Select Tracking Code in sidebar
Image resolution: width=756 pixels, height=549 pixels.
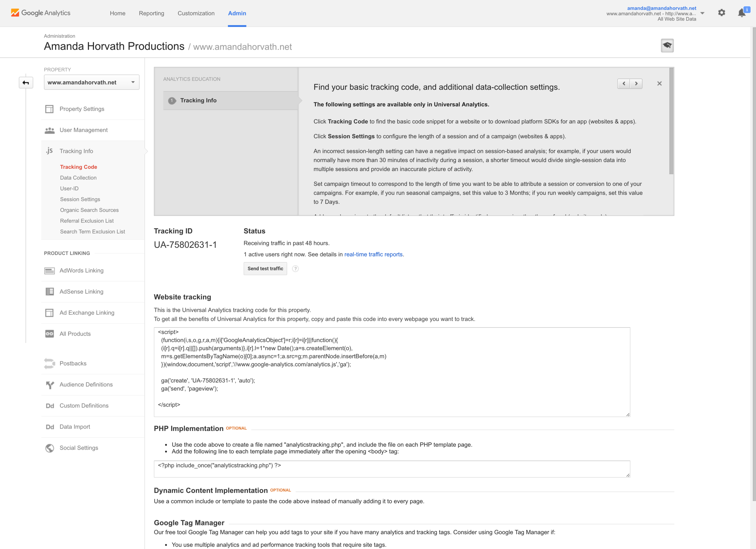78,167
